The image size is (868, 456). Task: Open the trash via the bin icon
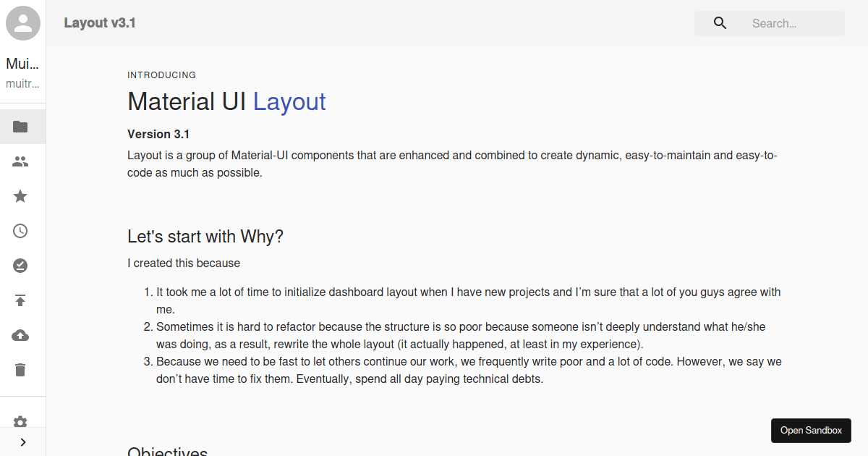click(x=20, y=370)
